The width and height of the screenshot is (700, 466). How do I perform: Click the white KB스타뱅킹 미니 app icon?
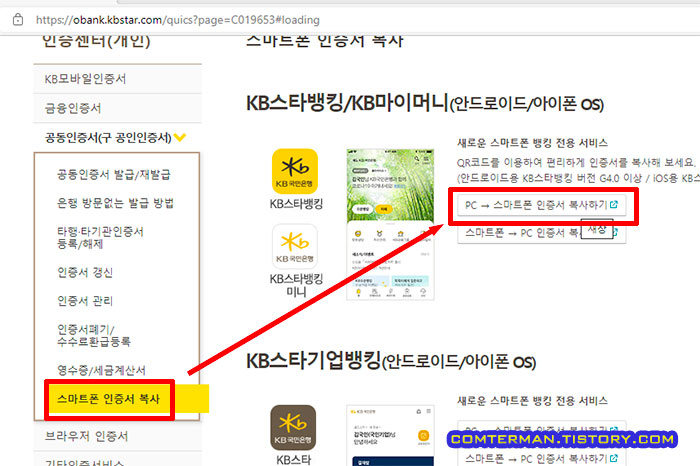295,246
